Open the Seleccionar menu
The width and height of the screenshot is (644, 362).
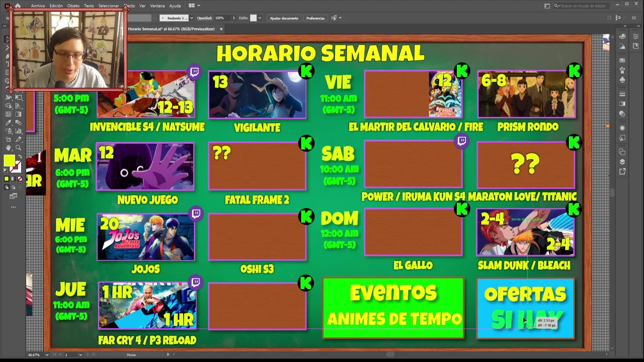click(x=109, y=6)
